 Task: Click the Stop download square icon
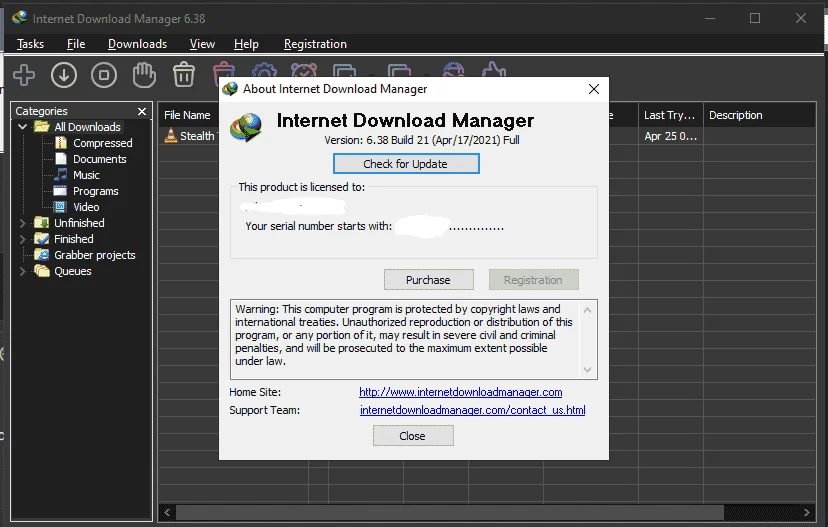click(104, 75)
